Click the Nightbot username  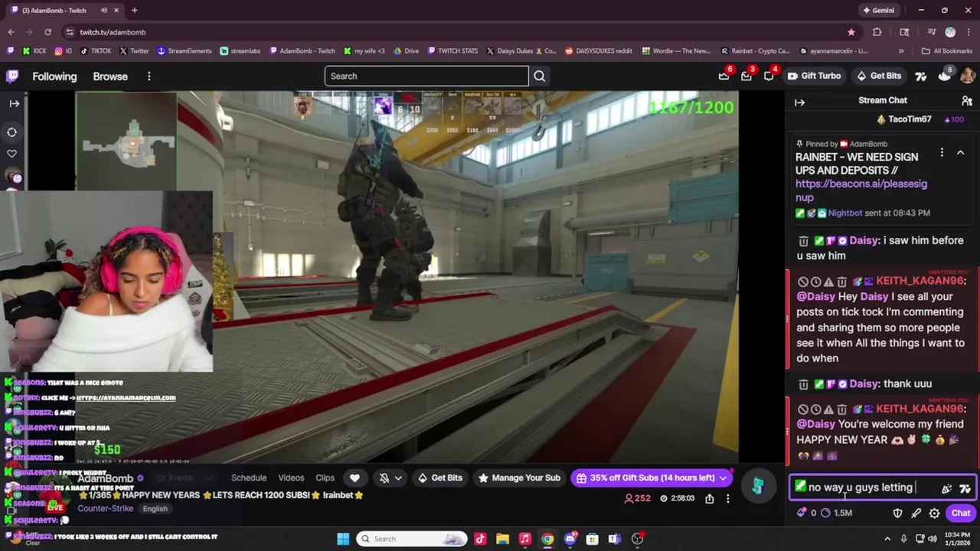pyautogui.click(x=845, y=213)
